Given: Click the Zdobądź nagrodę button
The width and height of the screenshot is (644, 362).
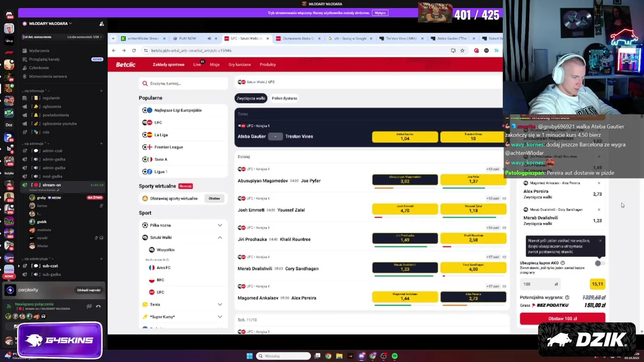Looking at the screenshot, I should (89, 290).
